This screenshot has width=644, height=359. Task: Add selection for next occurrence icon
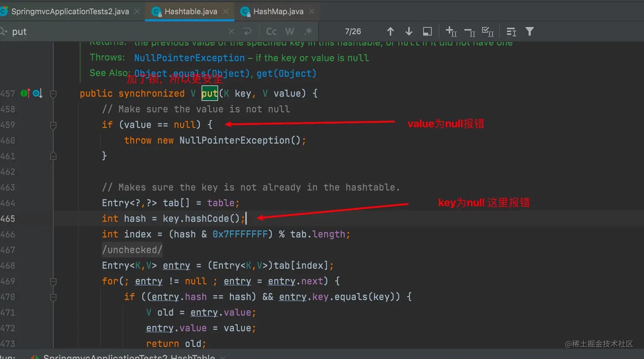(x=451, y=32)
